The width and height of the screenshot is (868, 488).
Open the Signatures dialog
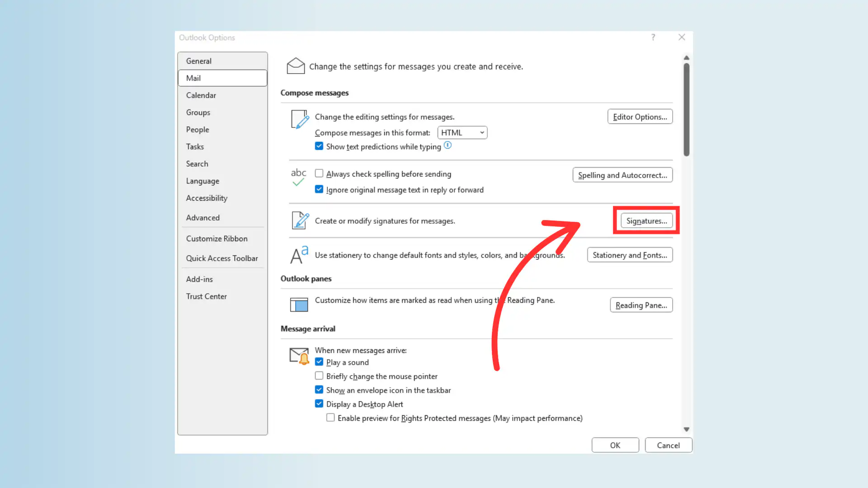tap(646, 221)
